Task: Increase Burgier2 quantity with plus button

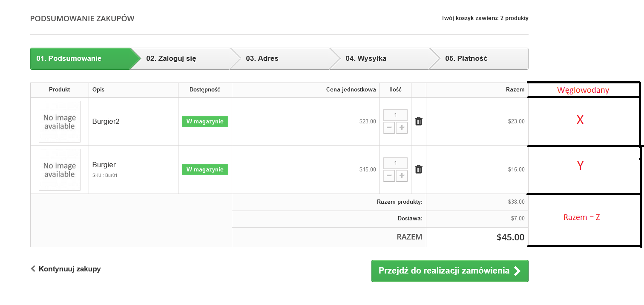Action: pyautogui.click(x=402, y=128)
